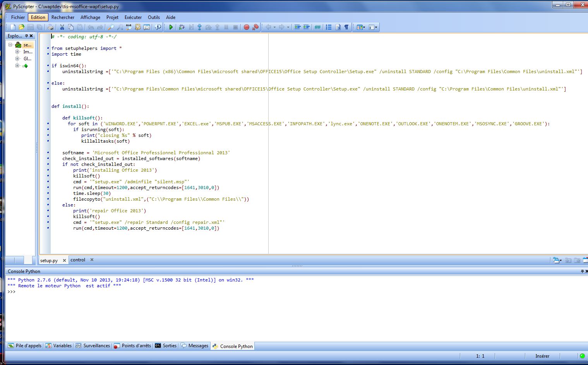588x365 pixels.
Task: Open the Exécuter menu
Action: pyautogui.click(x=133, y=17)
